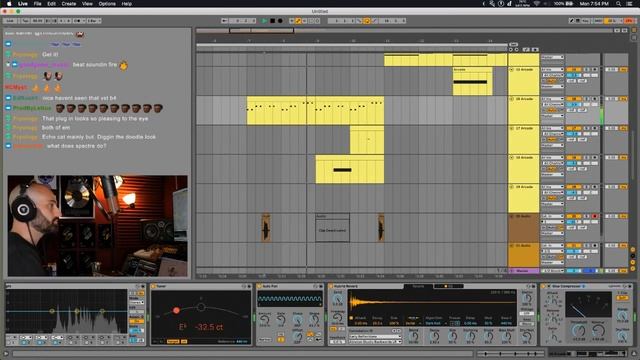Fold the 16 Arcade track
This screenshot has height=360, width=640.
512,99
